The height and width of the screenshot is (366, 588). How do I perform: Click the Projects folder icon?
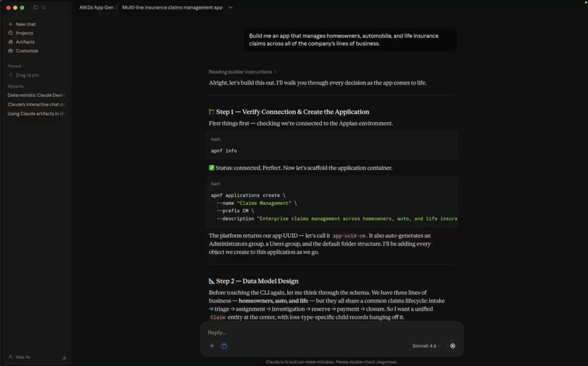coord(10,33)
